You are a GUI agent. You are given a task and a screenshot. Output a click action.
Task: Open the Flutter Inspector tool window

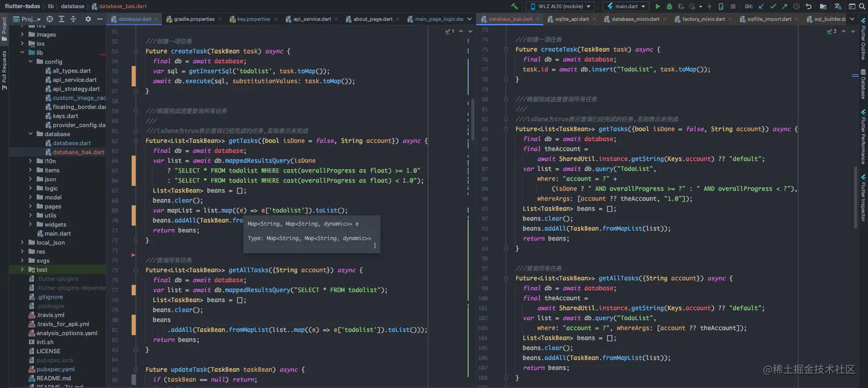(863, 198)
